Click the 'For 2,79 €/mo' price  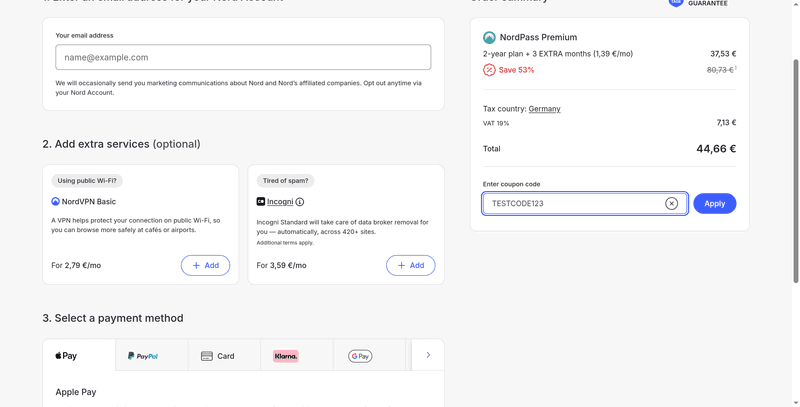pyautogui.click(x=76, y=265)
